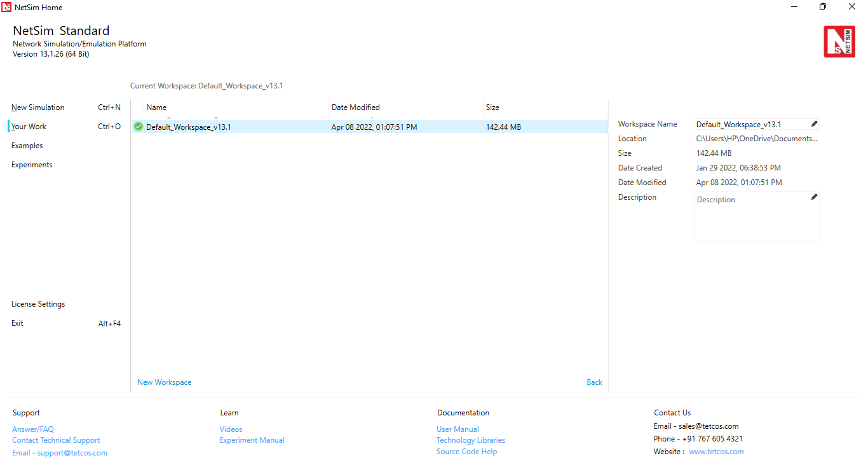This screenshot has height=458, width=868.
Task: Select the Default_Workspace_v13.1 row
Action: click(370, 127)
